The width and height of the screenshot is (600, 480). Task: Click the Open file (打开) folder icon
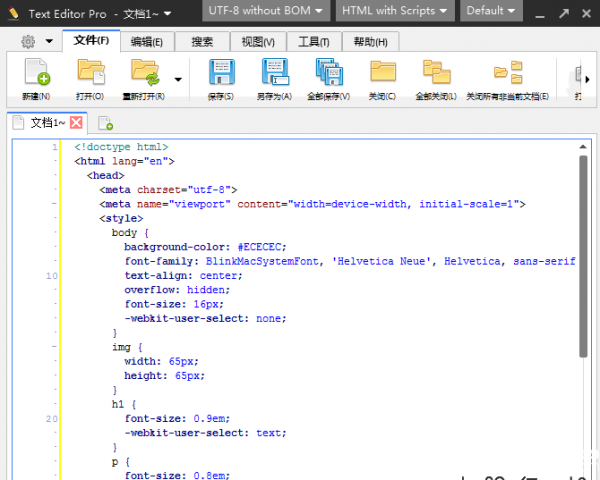[91, 74]
